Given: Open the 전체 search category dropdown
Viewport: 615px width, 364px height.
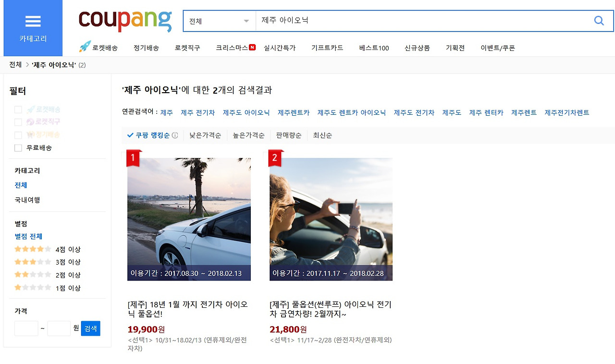Looking at the screenshot, I should (x=219, y=21).
